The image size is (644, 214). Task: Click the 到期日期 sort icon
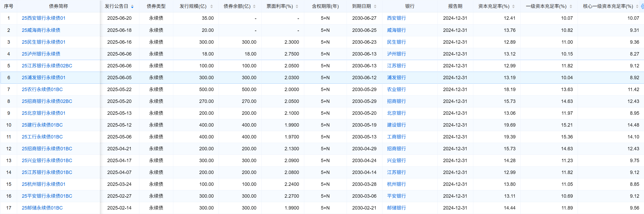(x=375, y=7)
